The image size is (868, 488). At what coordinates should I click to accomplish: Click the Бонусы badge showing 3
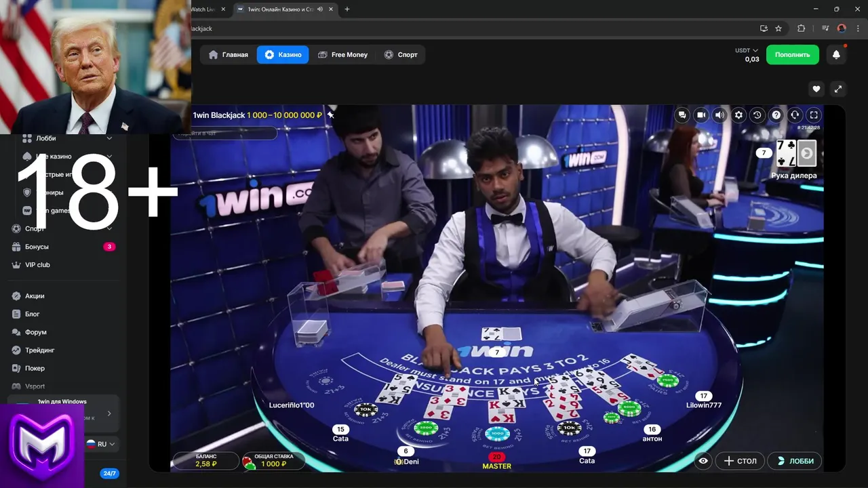(x=109, y=247)
